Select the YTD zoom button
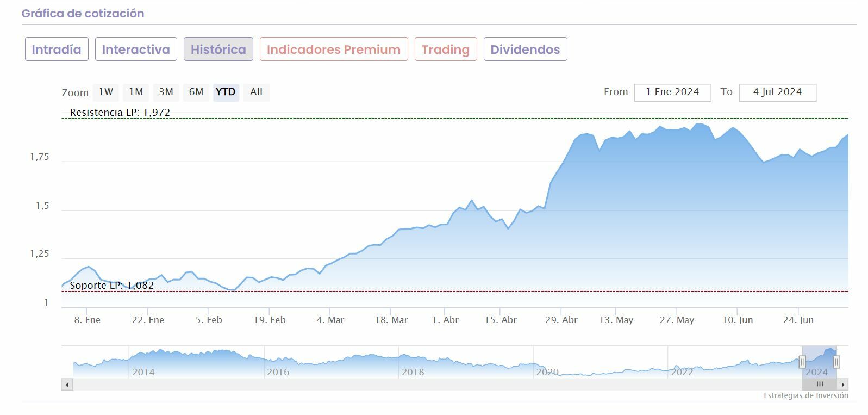868x415 pixels. coord(226,92)
